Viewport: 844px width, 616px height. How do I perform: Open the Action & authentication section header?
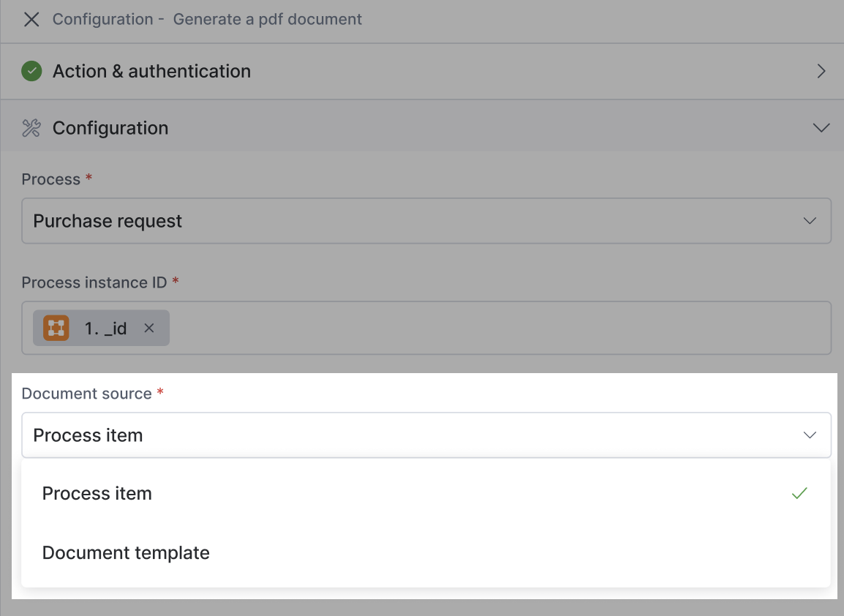[151, 71]
